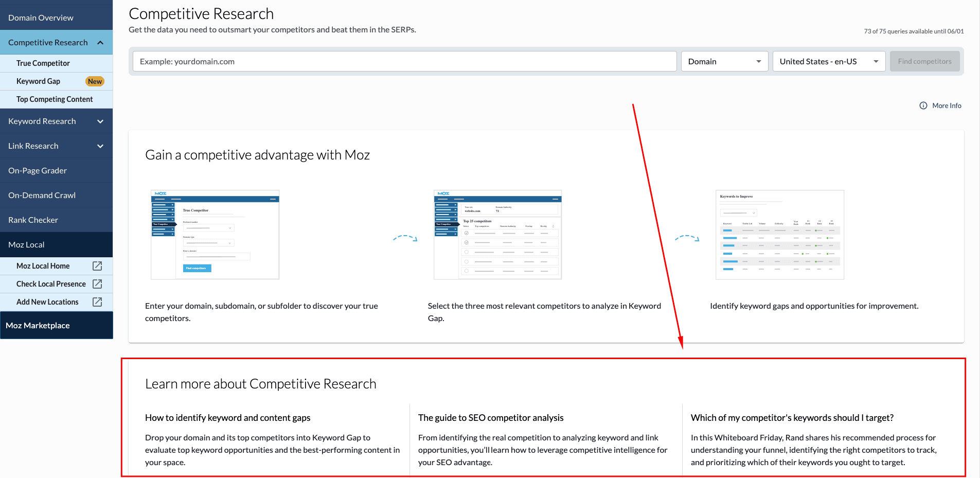Click external link icon beside Check Local Presence
The width and height of the screenshot is (980, 478).
tap(97, 284)
